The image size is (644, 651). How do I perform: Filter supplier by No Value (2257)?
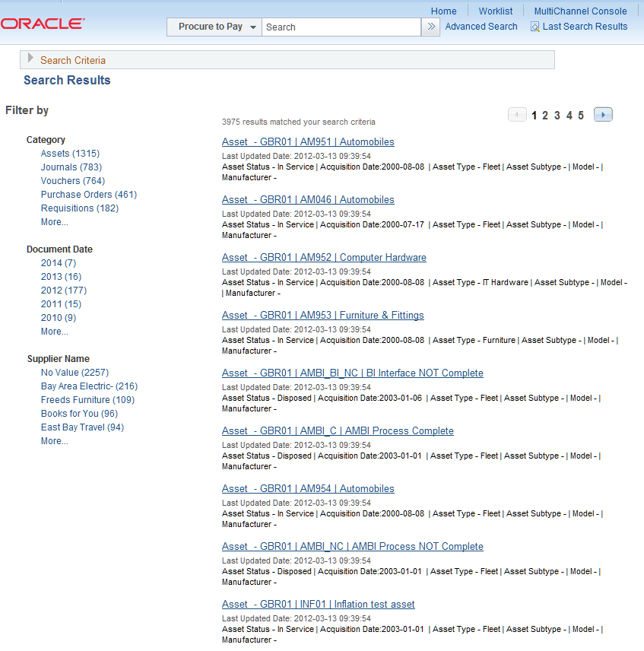coord(75,373)
